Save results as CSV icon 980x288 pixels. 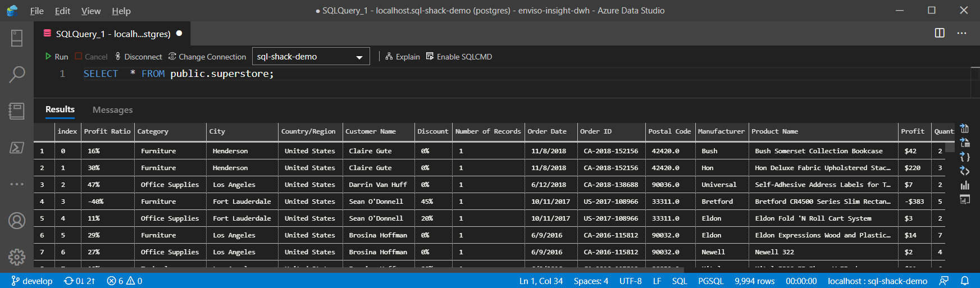[964, 129]
